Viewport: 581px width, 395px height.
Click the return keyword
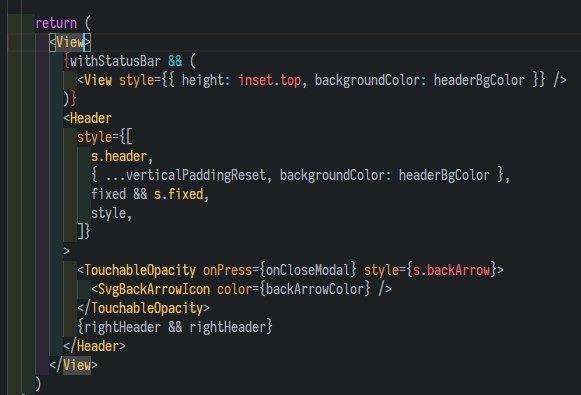[x=56, y=23]
